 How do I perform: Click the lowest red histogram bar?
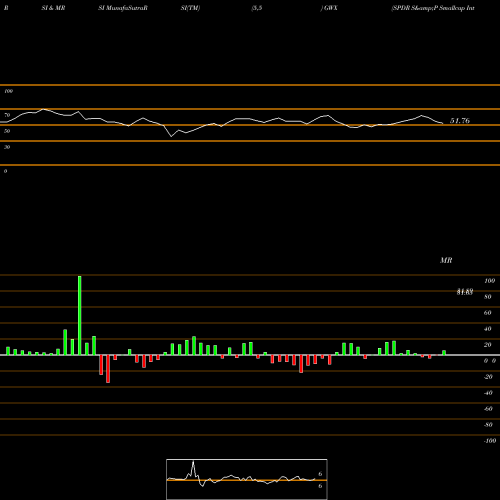pyautogui.click(x=108, y=369)
